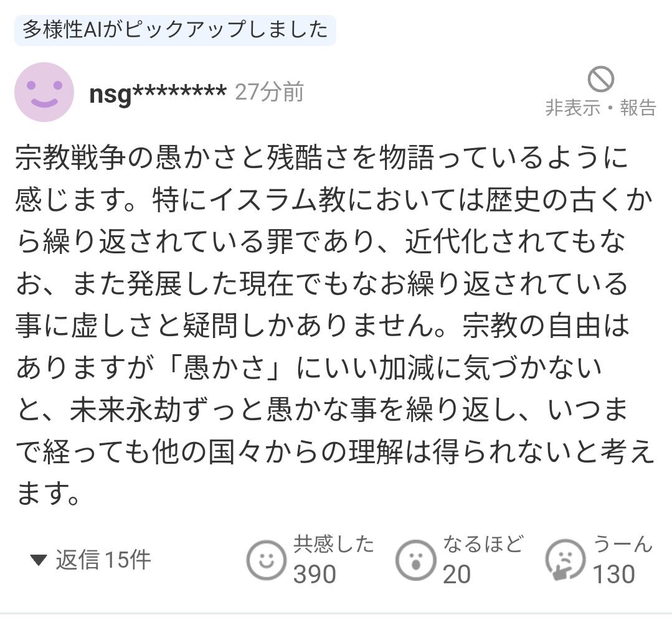Click the comment's opening line about 宗教戦争

click(321, 160)
